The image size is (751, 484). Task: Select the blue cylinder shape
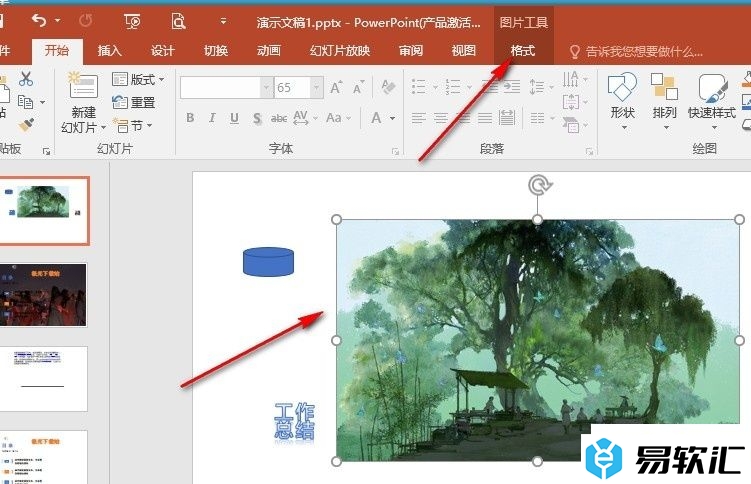268,262
